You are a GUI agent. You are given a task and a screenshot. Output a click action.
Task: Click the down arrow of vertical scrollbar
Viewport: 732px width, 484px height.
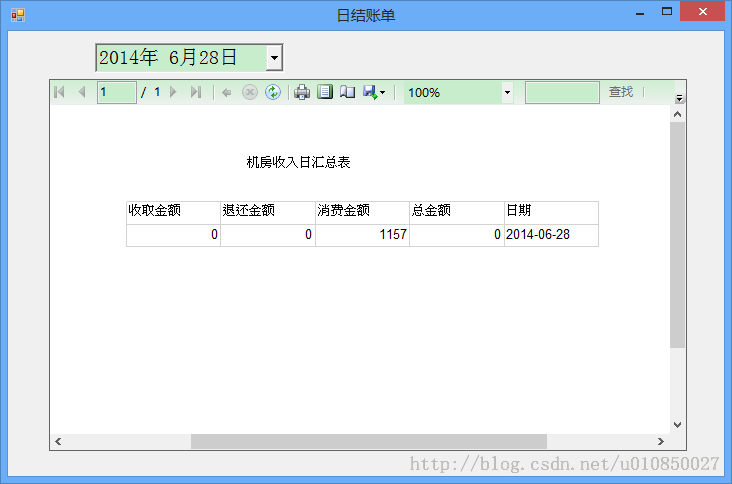tap(677, 425)
